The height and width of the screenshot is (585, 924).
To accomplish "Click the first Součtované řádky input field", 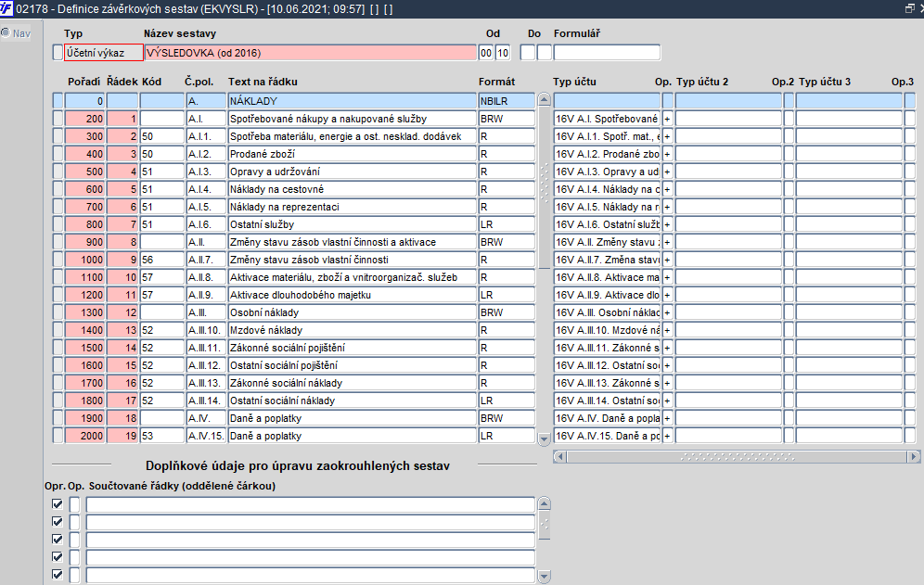I will pyautogui.click(x=311, y=505).
